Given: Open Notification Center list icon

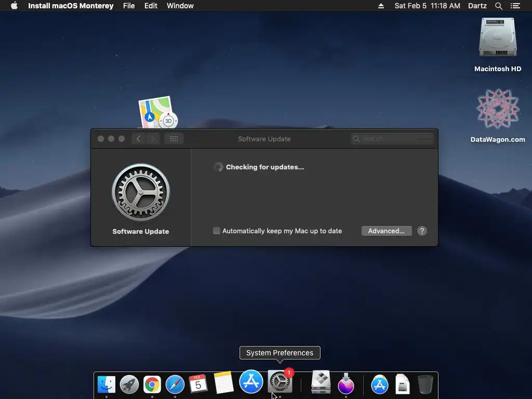Looking at the screenshot, I should tap(515, 6).
